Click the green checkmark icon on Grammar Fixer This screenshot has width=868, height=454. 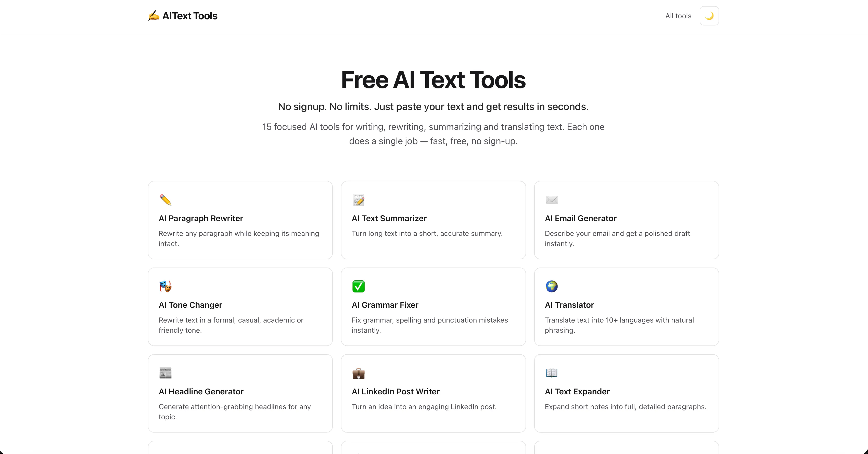tap(359, 286)
